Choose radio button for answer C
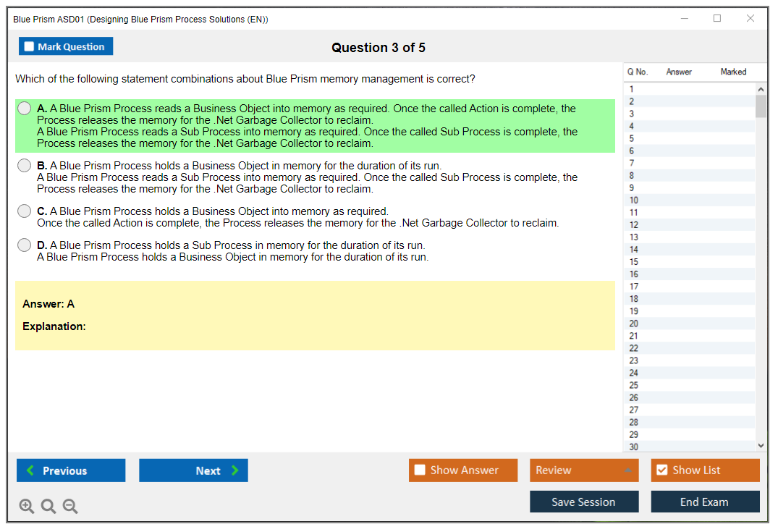Viewport: 778px width, 532px height. [25, 211]
